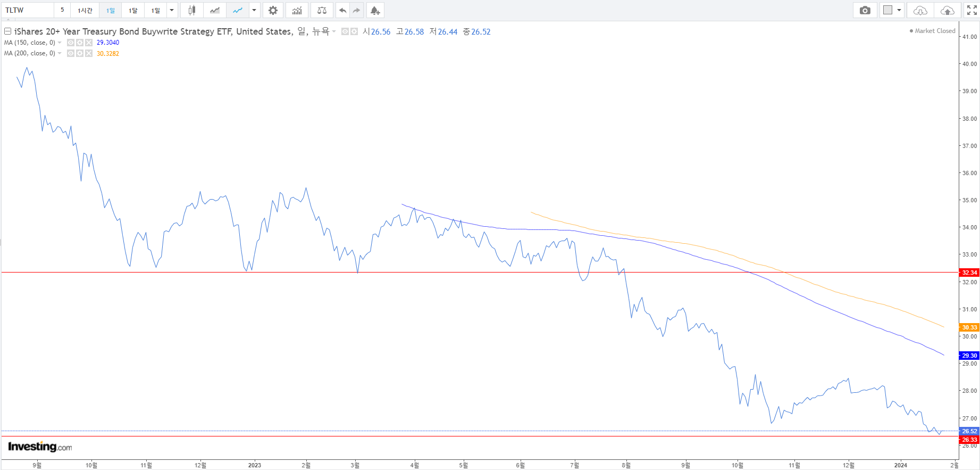This screenshot has width=980, height=470.
Task: Click the redo arrow
Action: pyautogui.click(x=357, y=10)
